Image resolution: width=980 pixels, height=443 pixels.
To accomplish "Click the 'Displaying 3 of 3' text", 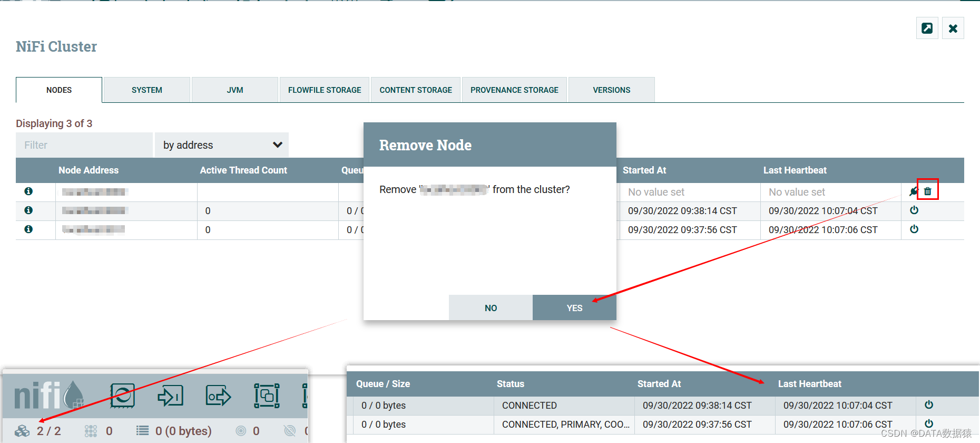I will point(54,123).
